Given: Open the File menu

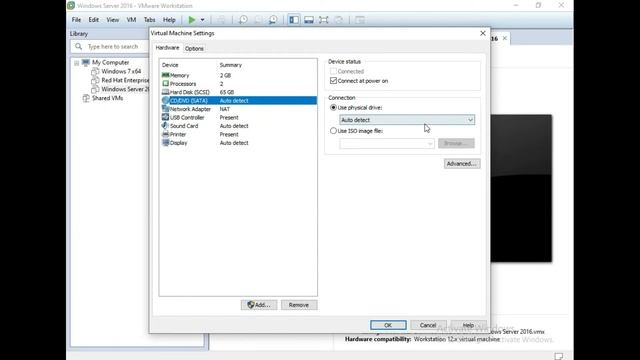Looking at the screenshot, I should click(76, 20).
